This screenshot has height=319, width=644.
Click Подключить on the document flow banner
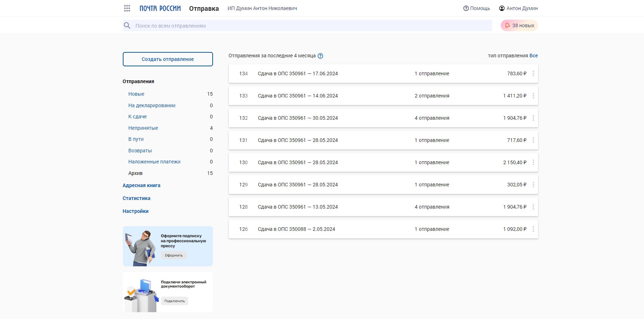click(x=174, y=301)
